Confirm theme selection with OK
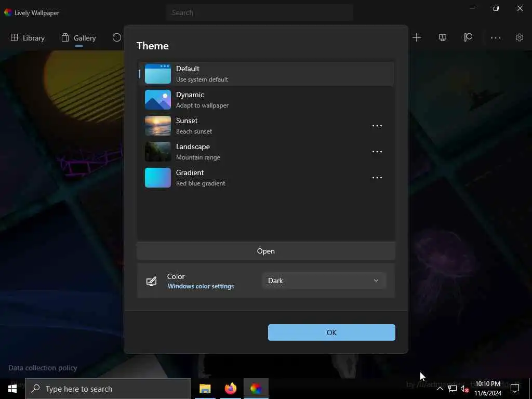This screenshot has height=399, width=532. point(331,332)
